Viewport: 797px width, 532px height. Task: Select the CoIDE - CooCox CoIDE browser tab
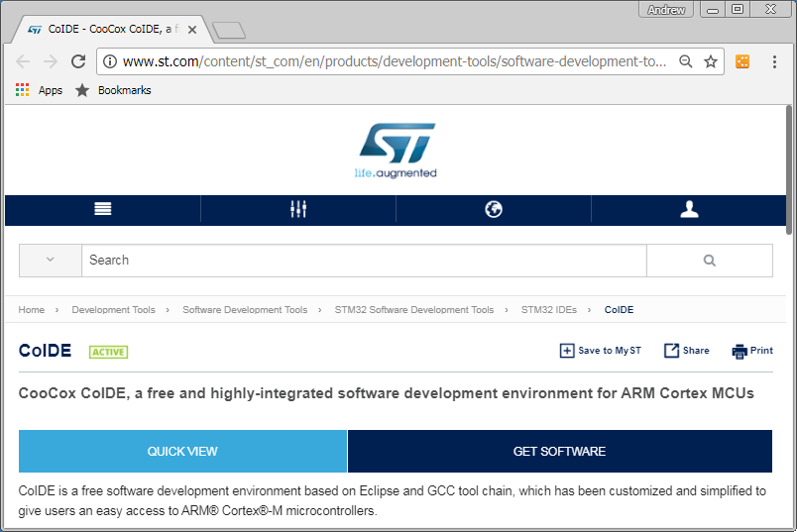[x=110, y=30]
